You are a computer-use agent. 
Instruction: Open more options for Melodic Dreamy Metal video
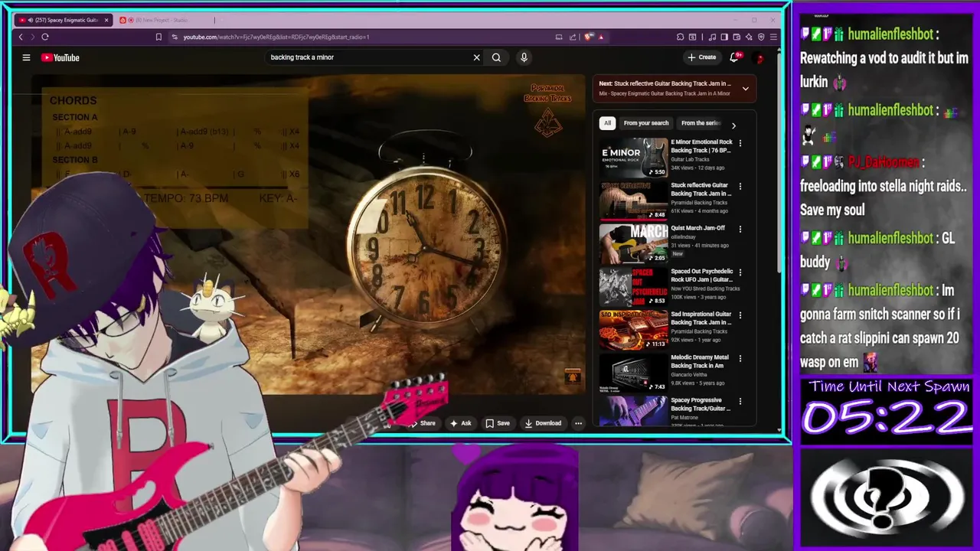(740, 358)
